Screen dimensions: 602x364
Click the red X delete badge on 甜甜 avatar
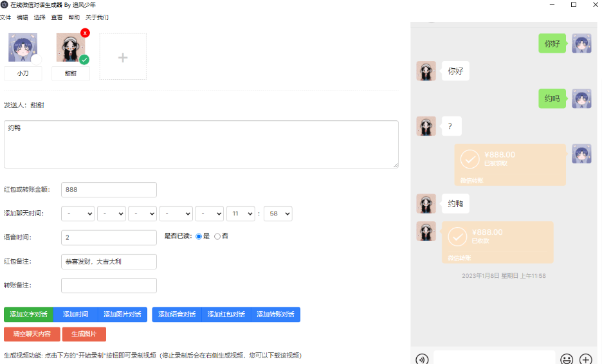(x=85, y=33)
